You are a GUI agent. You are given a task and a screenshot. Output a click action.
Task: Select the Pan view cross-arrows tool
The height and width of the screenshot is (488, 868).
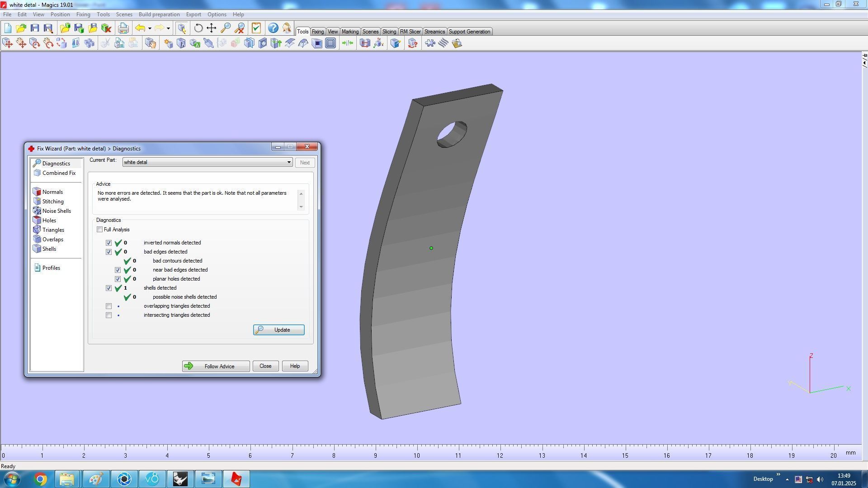pyautogui.click(x=212, y=28)
